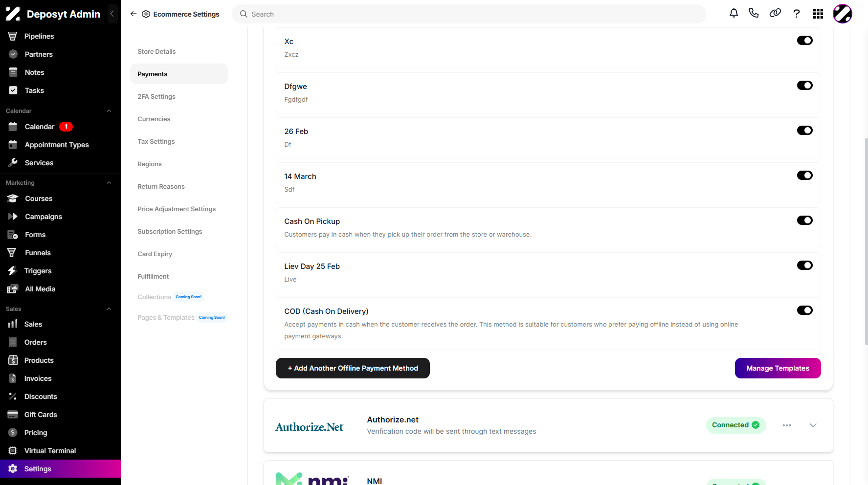Open the Authorize.net three-dot options menu
The image size is (868, 485).
[787, 425]
